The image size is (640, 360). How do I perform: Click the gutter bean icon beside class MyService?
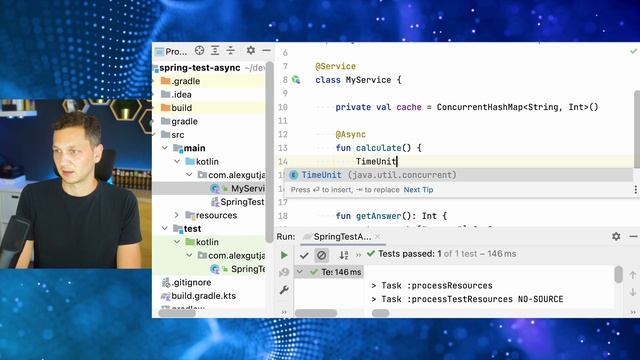(x=296, y=80)
